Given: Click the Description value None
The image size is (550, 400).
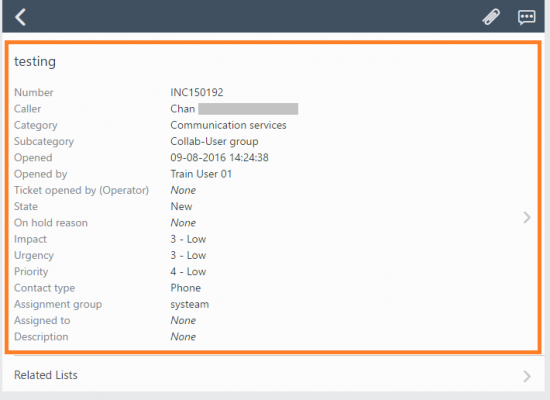Looking at the screenshot, I should 183,337.
